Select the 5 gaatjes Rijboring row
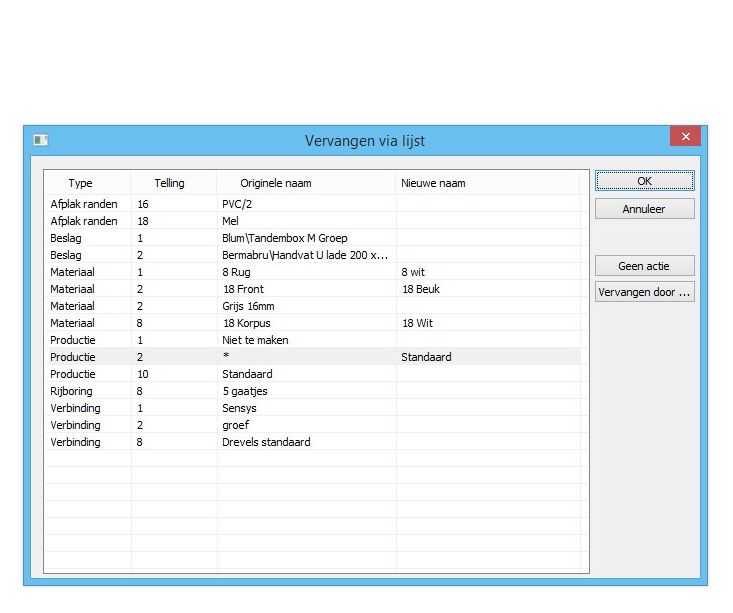The width and height of the screenshot is (733, 613). click(x=244, y=391)
